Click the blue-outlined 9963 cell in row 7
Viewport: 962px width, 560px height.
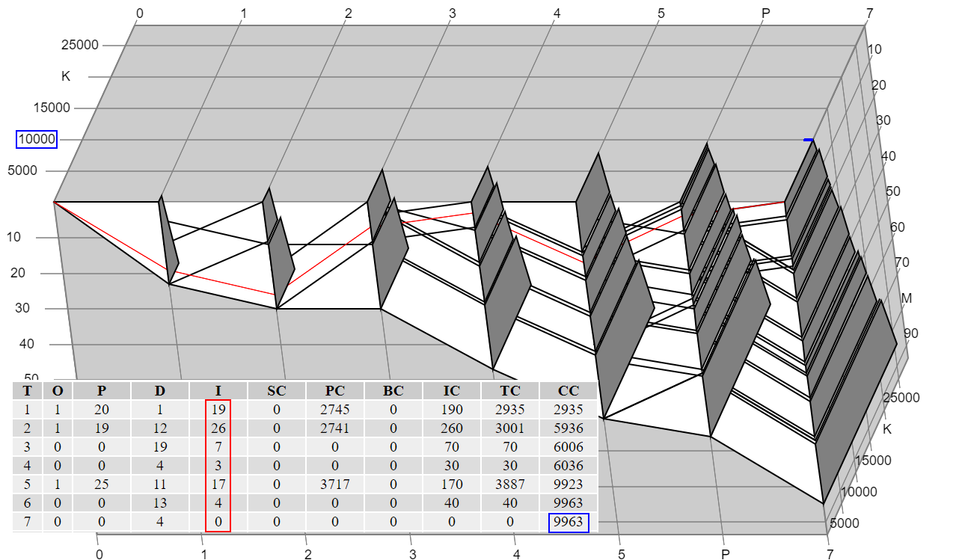[569, 523]
